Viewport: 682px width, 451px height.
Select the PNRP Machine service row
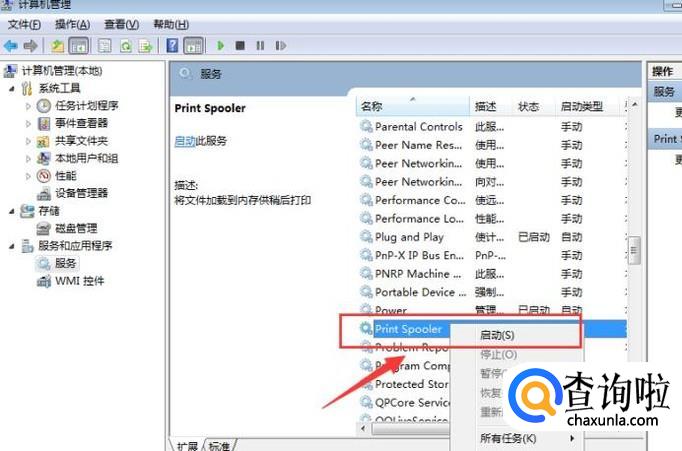coord(491,274)
